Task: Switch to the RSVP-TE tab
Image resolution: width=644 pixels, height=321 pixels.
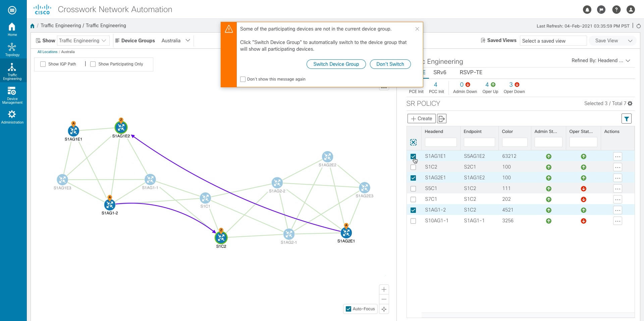Action: (x=471, y=72)
